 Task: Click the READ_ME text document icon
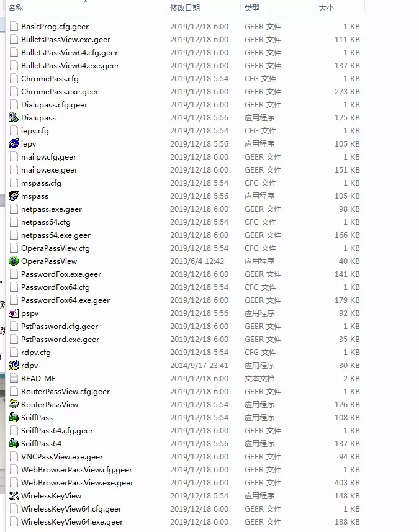click(x=14, y=379)
